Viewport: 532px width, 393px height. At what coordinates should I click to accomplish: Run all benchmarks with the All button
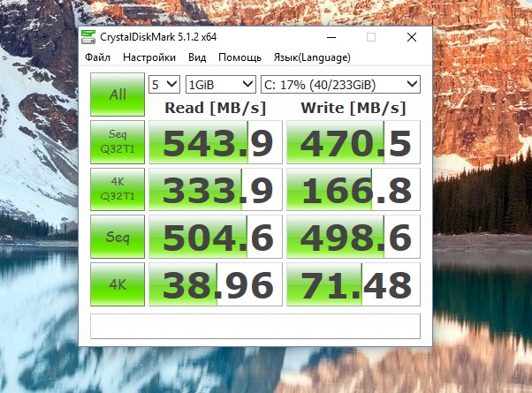(x=118, y=94)
